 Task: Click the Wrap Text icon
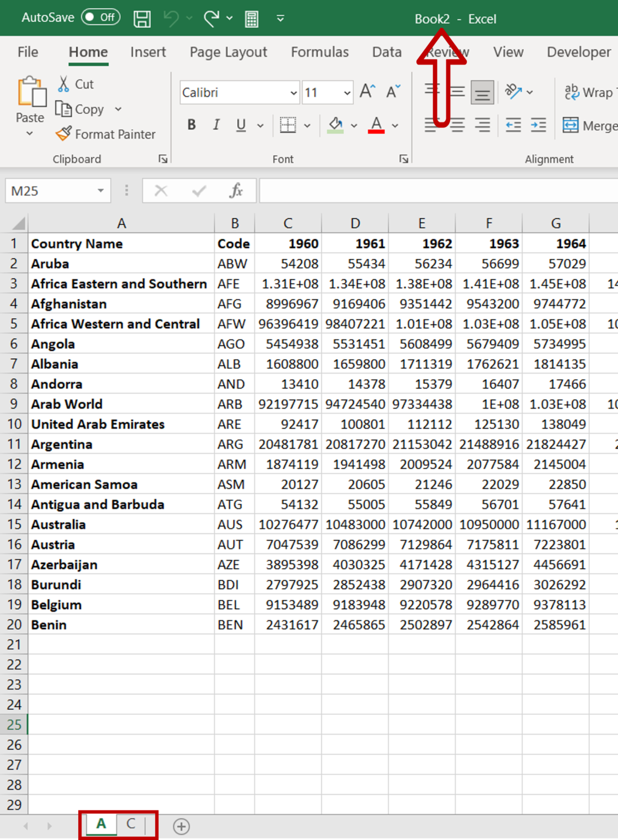(573, 92)
